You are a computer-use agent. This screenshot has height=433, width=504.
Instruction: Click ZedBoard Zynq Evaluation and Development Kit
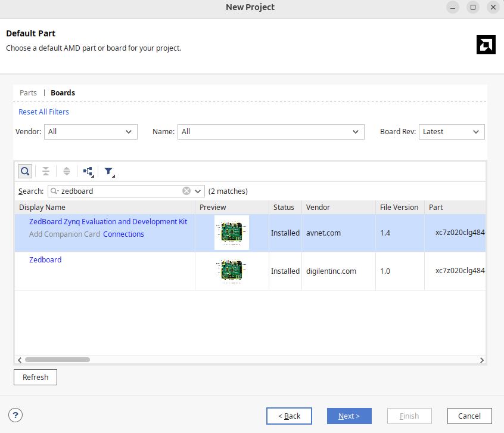coord(108,222)
